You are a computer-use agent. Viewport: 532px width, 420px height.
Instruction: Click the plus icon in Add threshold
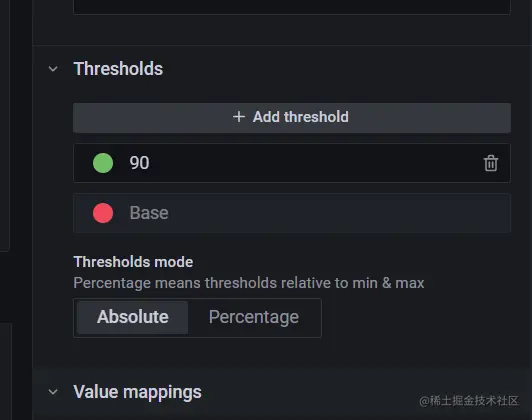[239, 117]
